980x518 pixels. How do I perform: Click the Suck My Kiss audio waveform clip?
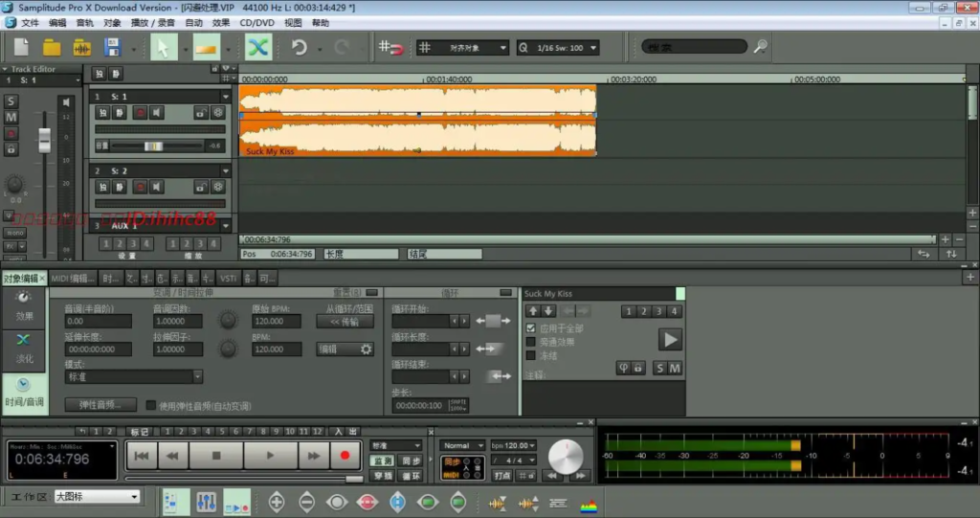[417, 120]
